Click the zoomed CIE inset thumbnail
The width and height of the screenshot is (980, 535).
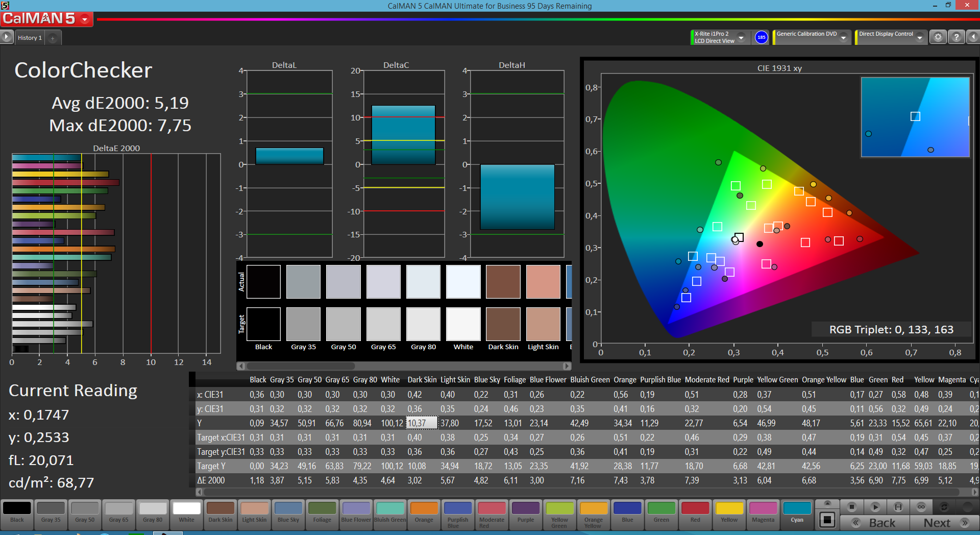(x=915, y=117)
